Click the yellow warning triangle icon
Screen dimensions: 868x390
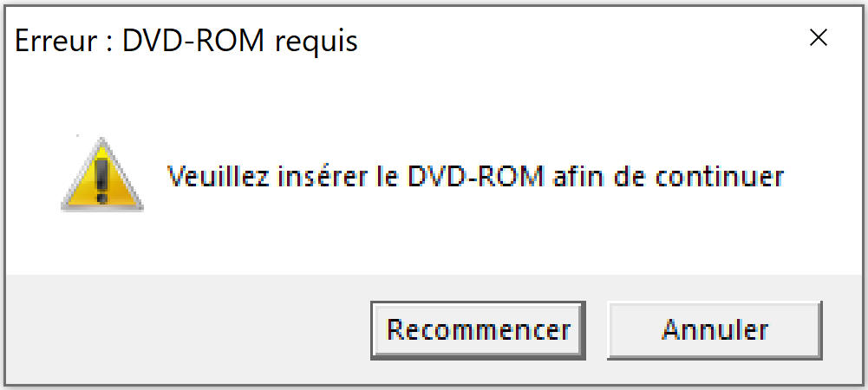point(102,174)
